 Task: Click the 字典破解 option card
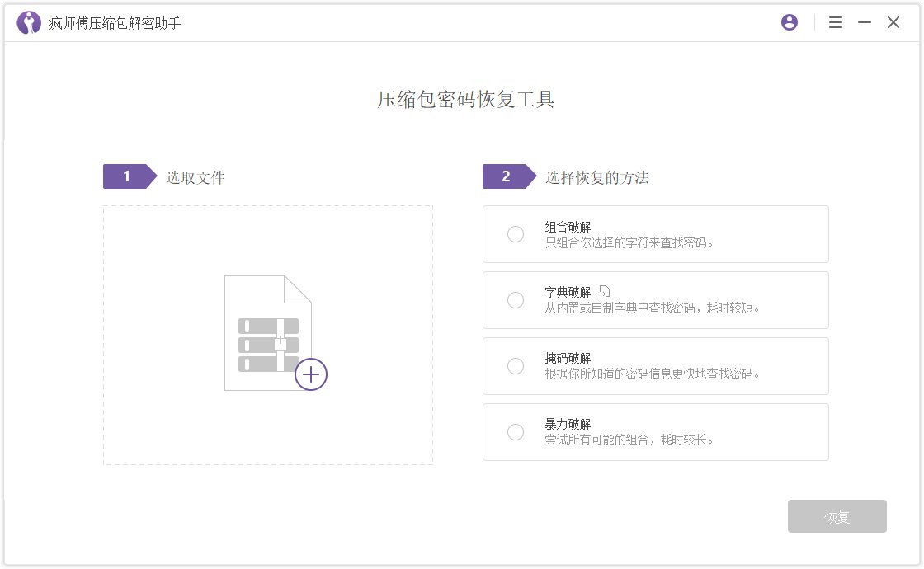pyautogui.click(x=656, y=300)
